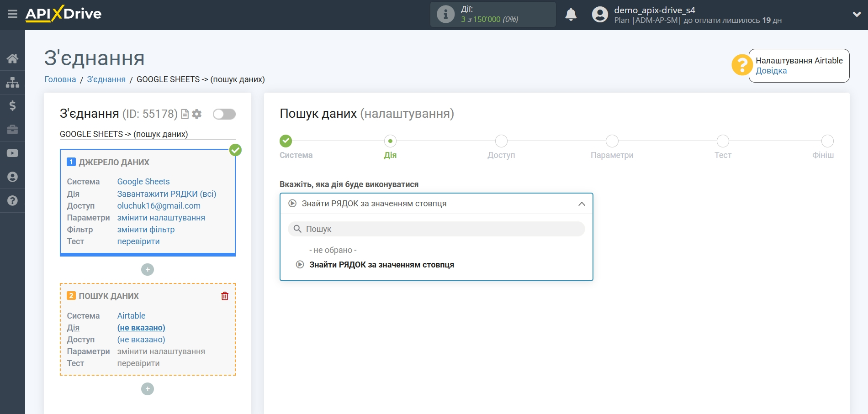Click перевірити in source block
The height and width of the screenshot is (414, 868).
click(x=138, y=241)
